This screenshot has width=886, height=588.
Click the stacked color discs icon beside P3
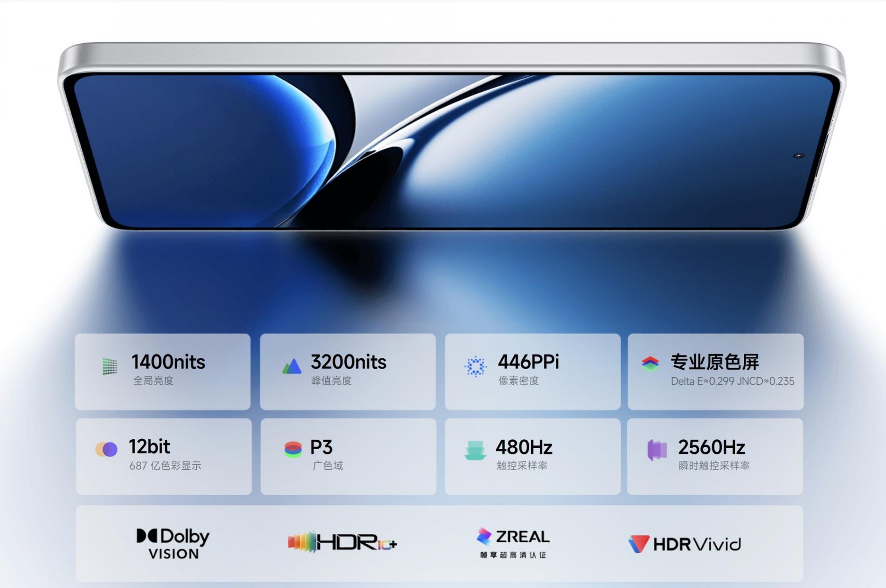(293, 450)
